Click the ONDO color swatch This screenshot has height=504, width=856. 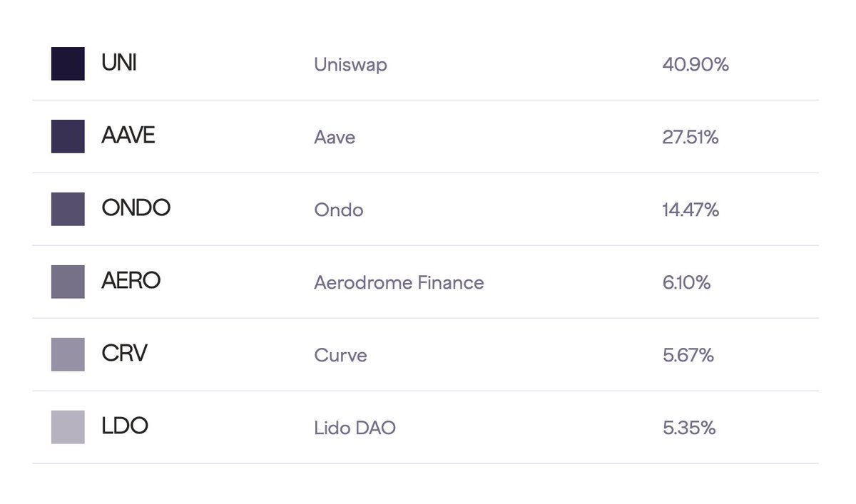coord(68,209)
